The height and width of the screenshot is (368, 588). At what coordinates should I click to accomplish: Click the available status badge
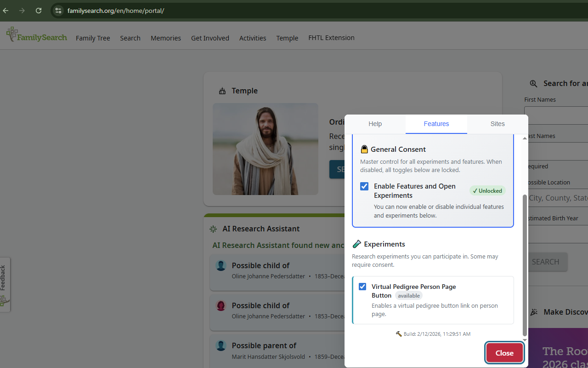pyautogui.click(x=408, y=295)
